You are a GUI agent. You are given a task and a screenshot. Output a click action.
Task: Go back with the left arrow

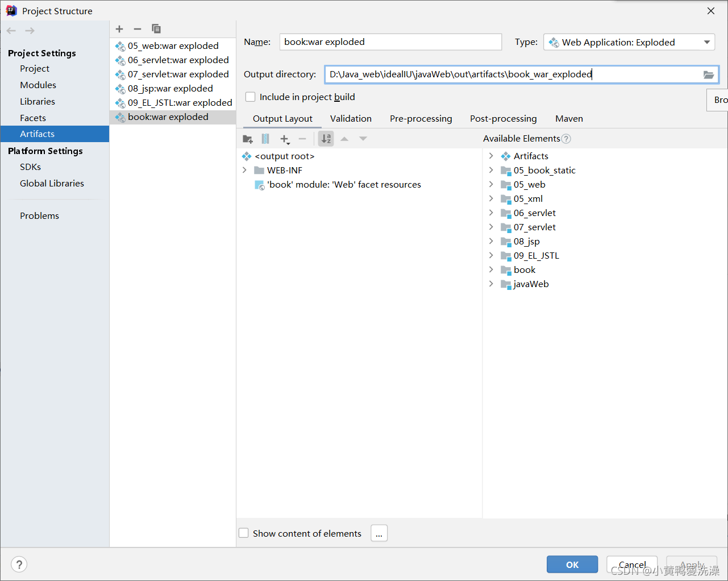pos(11,31)
